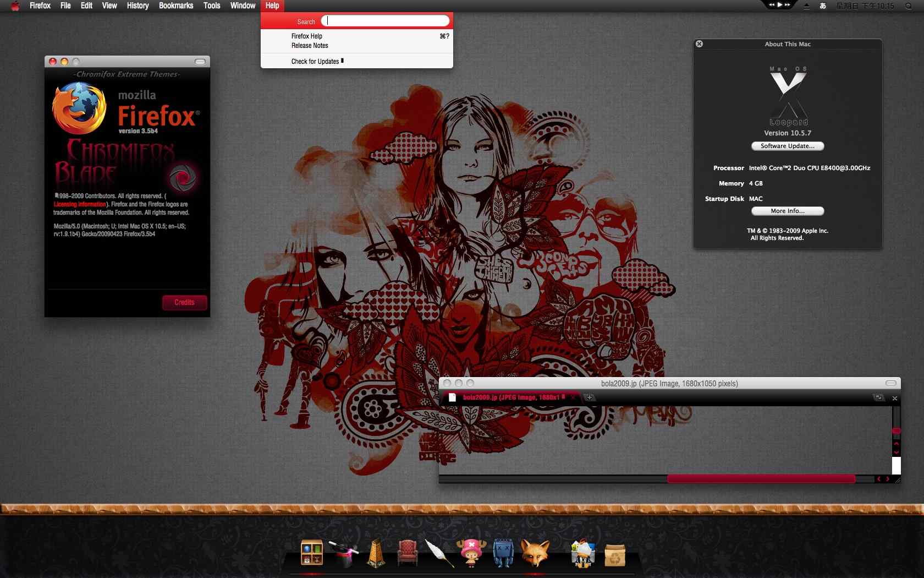Click horizontal scroll right arrow

tap(887, 479)
